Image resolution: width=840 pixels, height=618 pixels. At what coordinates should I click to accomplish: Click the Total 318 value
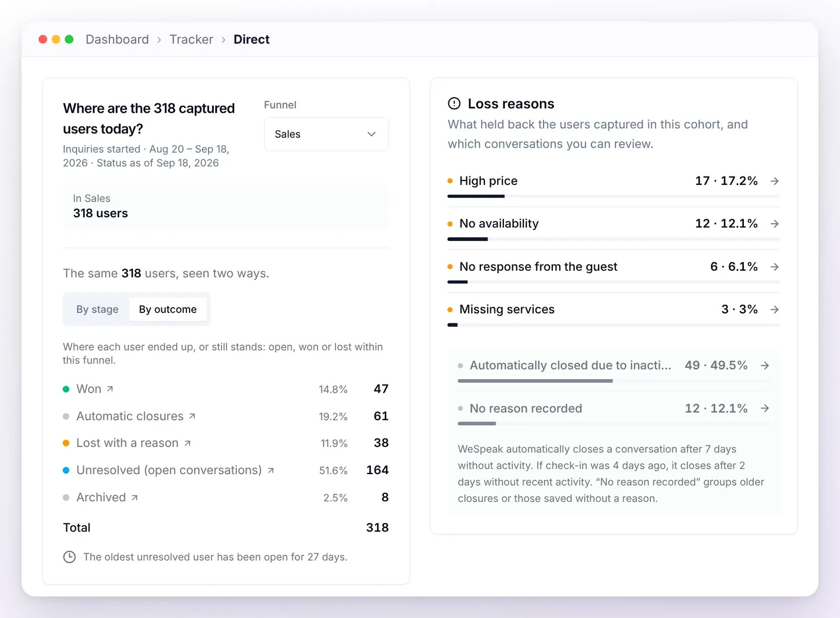377,528
